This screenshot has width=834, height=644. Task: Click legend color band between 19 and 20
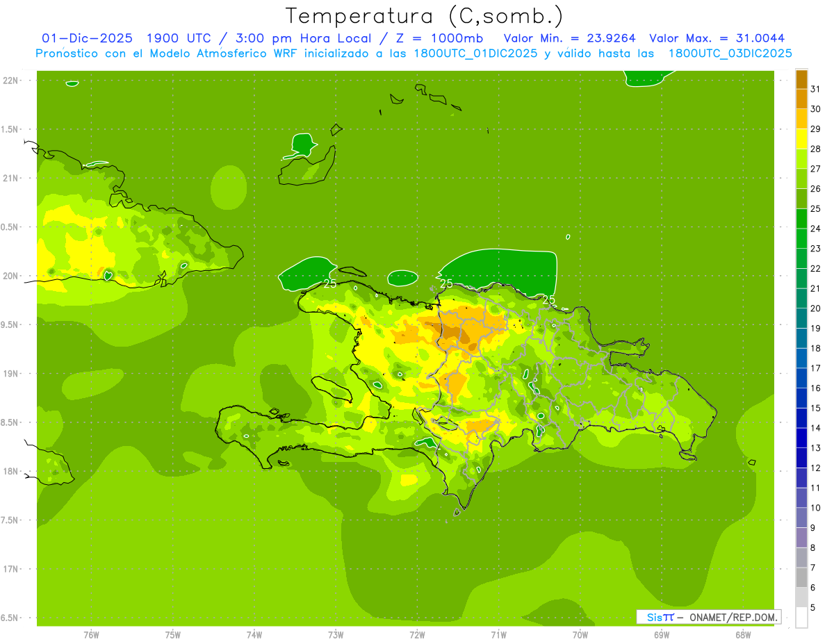801,319
